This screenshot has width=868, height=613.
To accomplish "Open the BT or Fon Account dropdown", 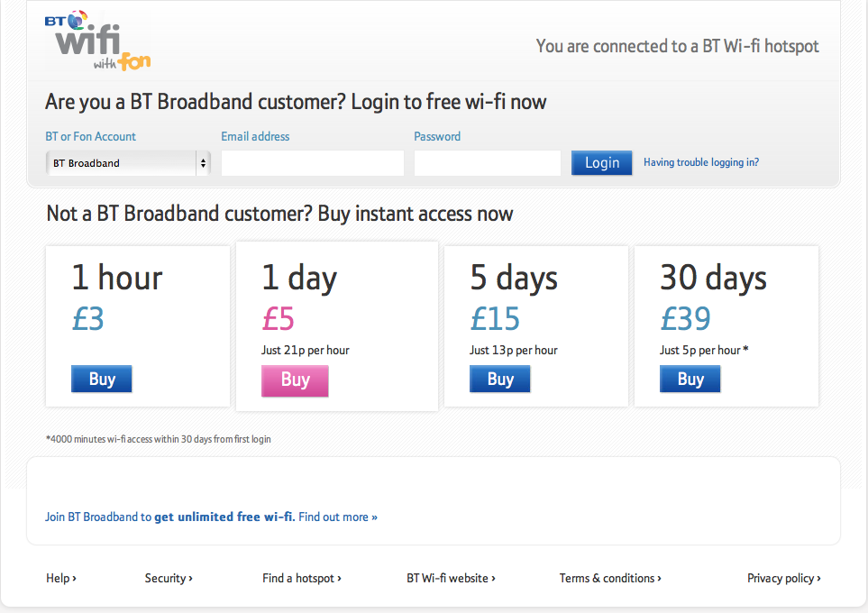I will (x=128, y=163).
